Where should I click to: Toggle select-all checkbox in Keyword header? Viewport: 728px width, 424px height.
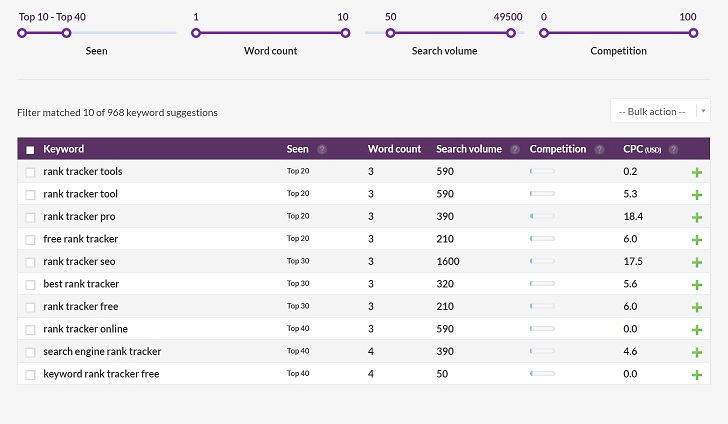pos(30,150)
